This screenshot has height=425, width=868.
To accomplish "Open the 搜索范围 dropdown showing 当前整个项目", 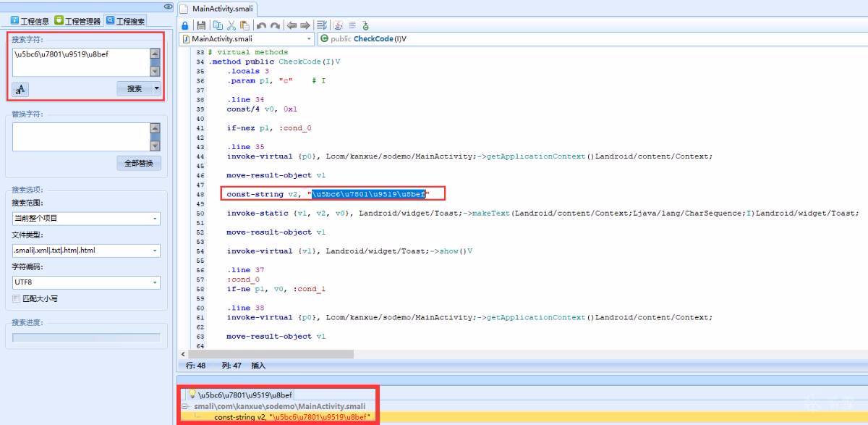I will [x=86, y=219].
